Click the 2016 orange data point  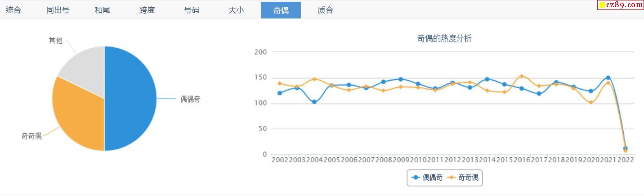point(522,76)
